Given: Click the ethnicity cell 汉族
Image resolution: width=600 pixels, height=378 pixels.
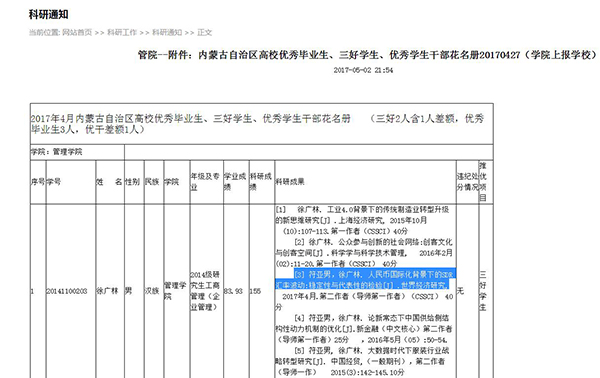Looking at the screenshot, I should tap(152, 291).
